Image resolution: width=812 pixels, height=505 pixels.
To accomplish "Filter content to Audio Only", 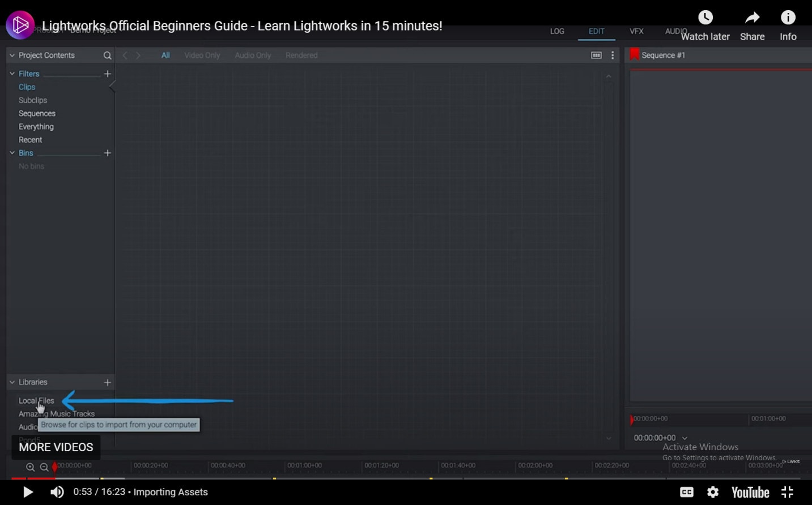I will pos(253,55).
